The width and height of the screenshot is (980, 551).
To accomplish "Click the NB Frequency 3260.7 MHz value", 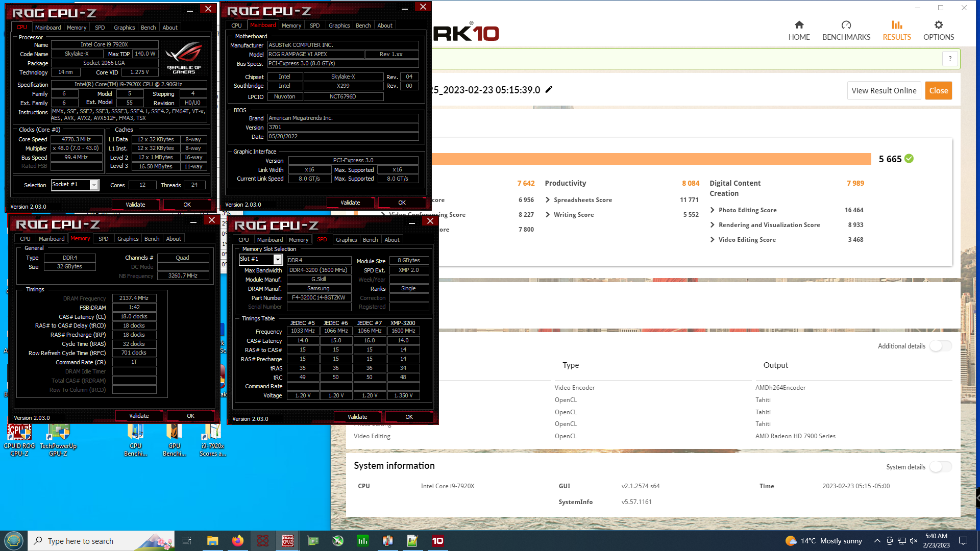I will coord(183,275).
